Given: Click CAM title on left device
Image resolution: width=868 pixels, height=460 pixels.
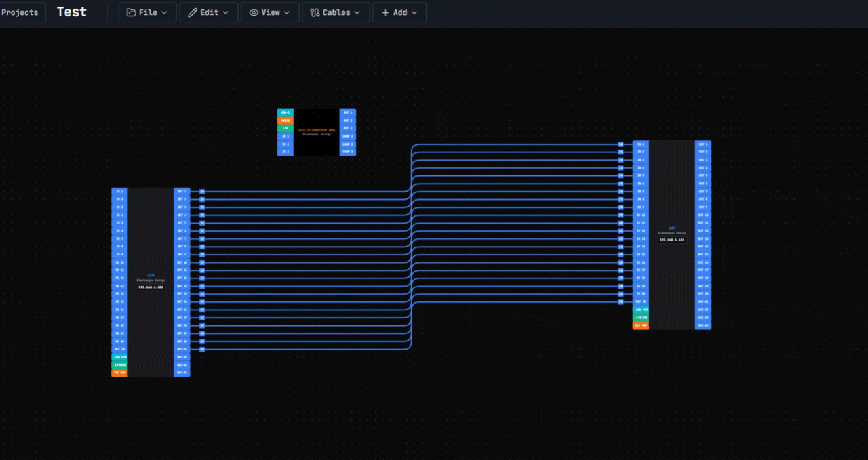Looking at the screenshot, I should pos(151,276).
